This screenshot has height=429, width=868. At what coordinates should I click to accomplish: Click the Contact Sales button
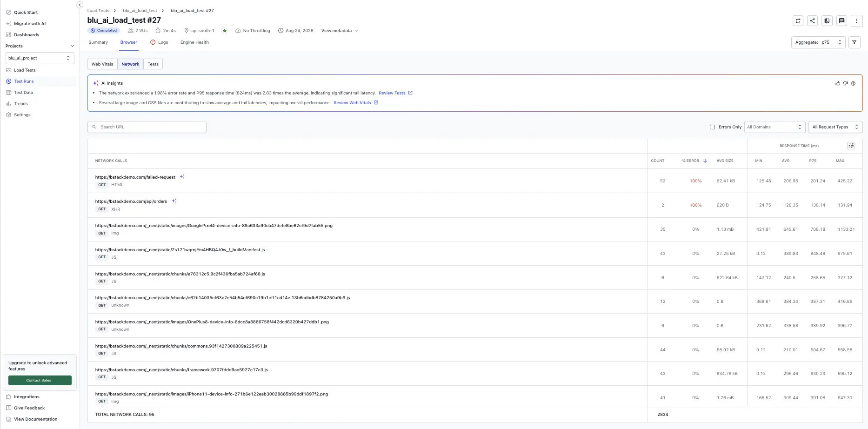(40, 380)
